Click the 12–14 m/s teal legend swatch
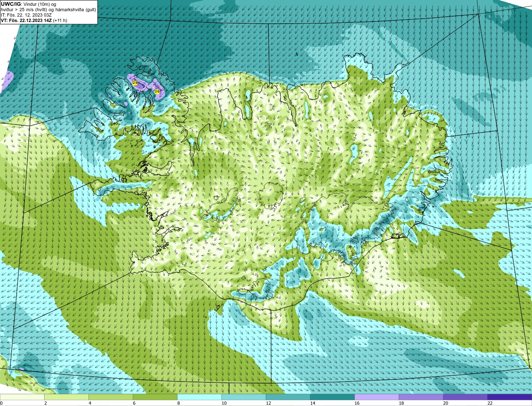The width and height of the screenshot is (532, 406). tap(288, 397)
